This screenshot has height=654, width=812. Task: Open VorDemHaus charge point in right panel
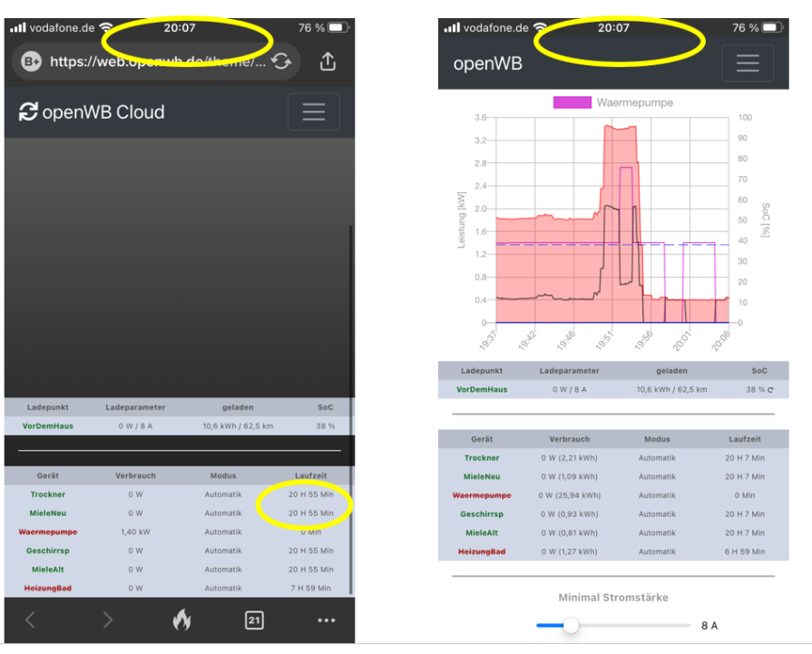(482, 389)
